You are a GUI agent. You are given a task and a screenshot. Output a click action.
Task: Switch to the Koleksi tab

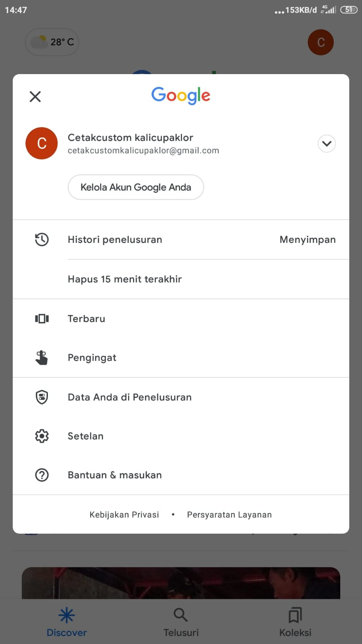pos(295,622)
